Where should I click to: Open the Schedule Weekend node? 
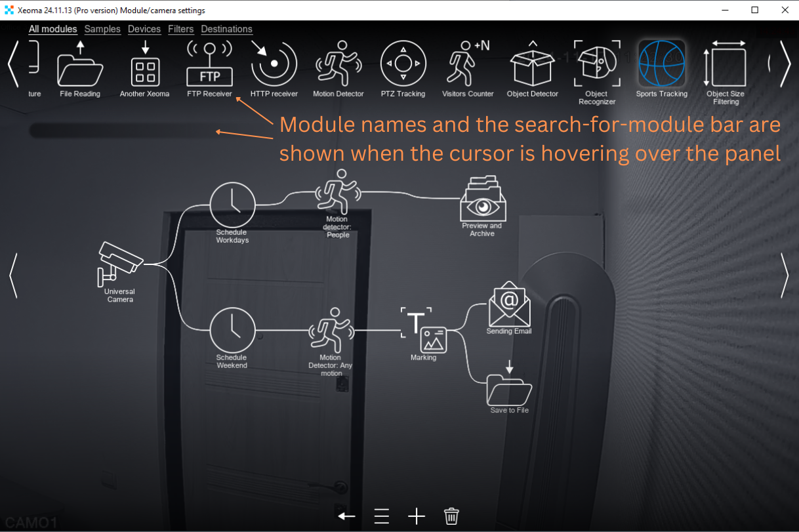232,330
